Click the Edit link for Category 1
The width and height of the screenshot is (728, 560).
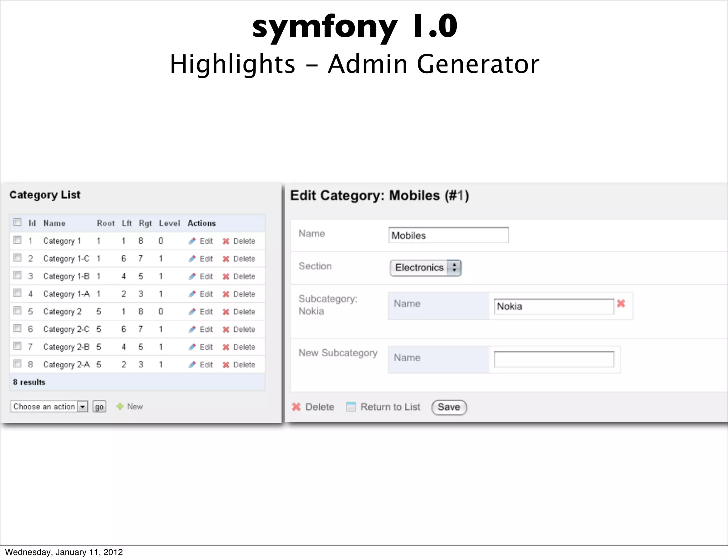pos(206,241)
